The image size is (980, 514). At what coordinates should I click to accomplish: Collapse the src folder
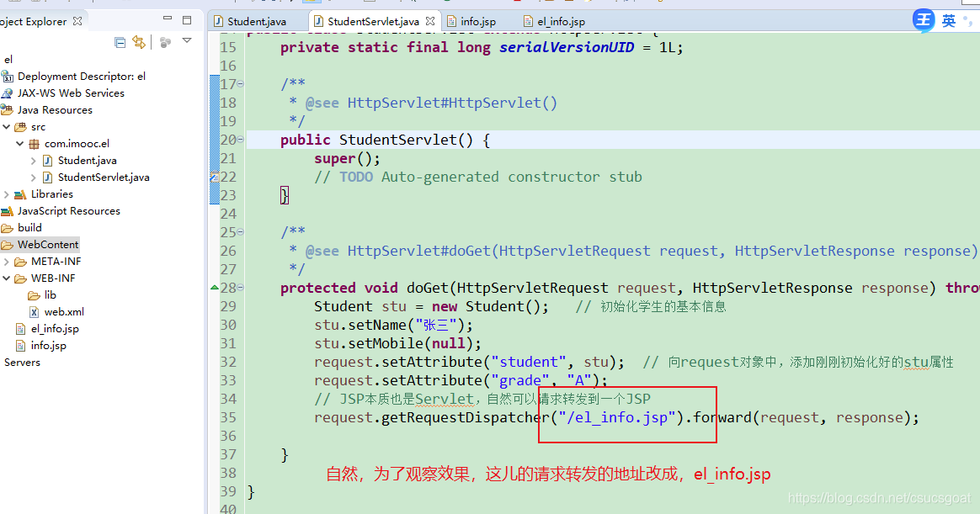(7, 127)
